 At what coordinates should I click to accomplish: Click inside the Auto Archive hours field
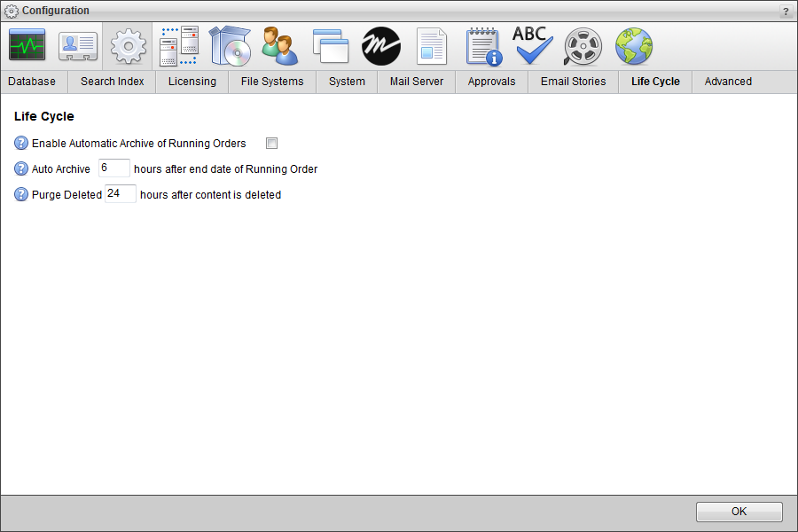(x=113, y=168)
